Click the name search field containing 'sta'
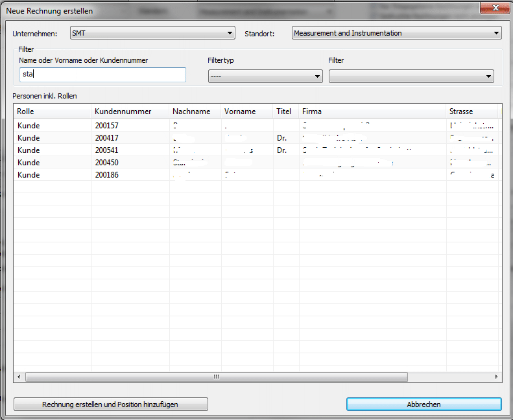The height and width of the screenshot is (420, 513). point(102,75)
